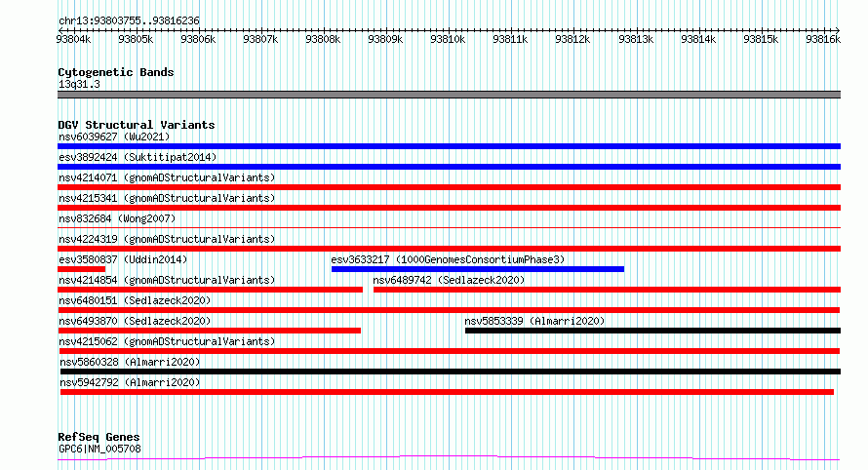Viewport: 868px width, 470px height.
Task: Click the 93816k ruler position
Action: point(824,39)
